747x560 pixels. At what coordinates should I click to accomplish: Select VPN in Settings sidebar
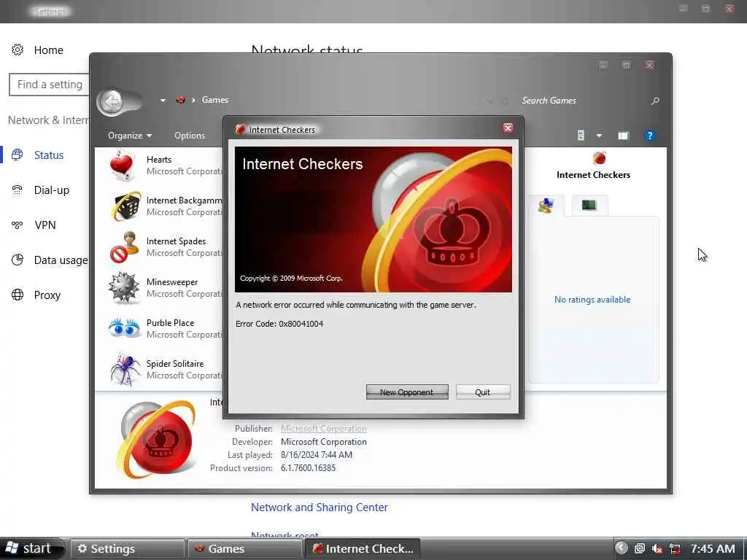(45, 225)
